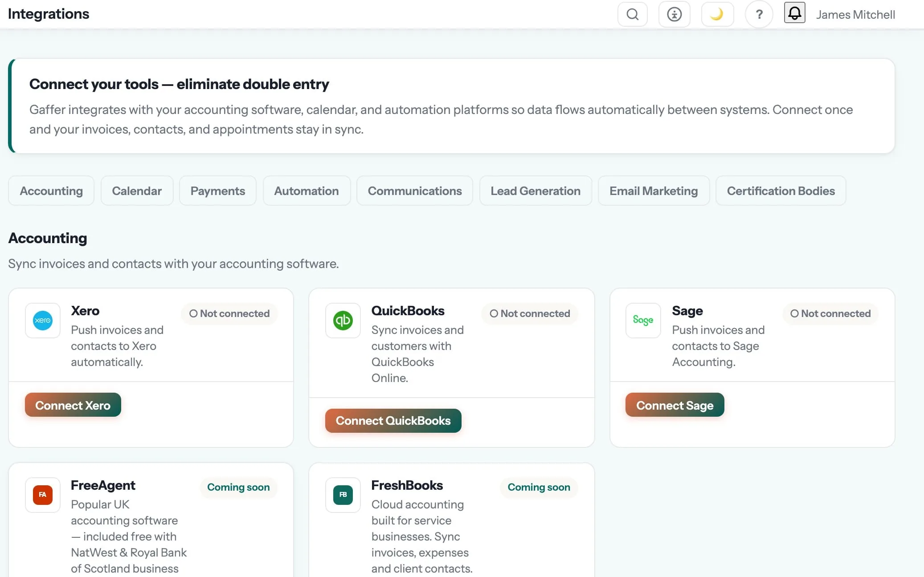Click the Connect Sage button
924x577 pixels.
(x=675, y=405)
